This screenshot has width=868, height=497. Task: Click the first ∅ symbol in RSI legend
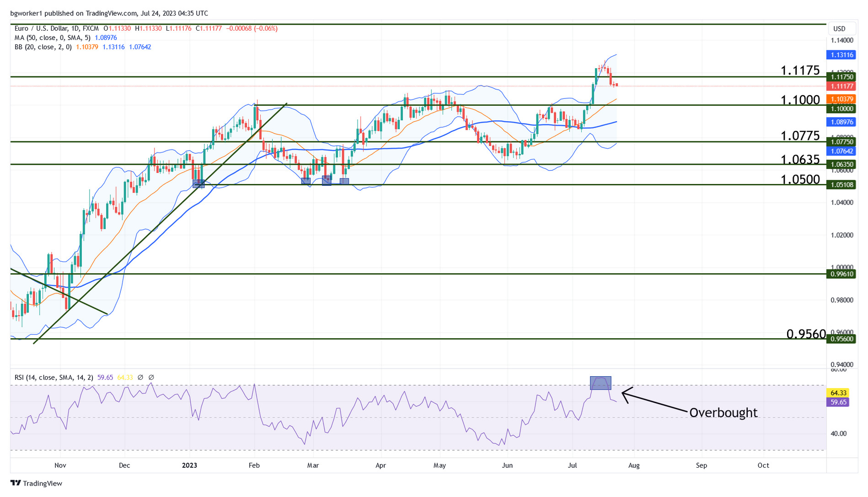tap(140, 378)
